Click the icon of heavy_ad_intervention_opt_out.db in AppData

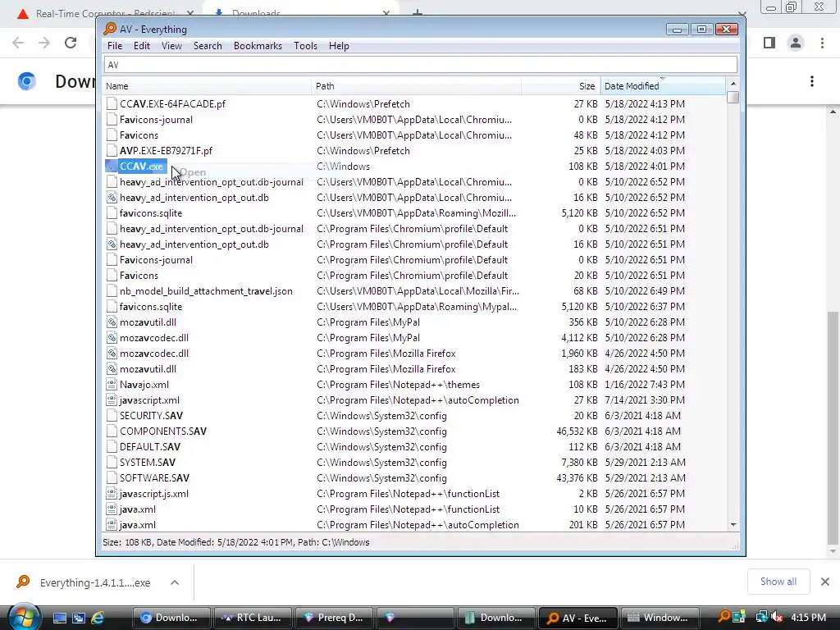pyautogui.click(x=112, y=197)
